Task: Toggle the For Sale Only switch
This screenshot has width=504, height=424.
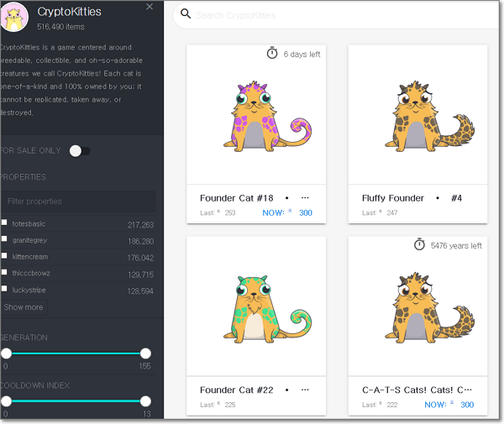Action: (x=80, y=151)
